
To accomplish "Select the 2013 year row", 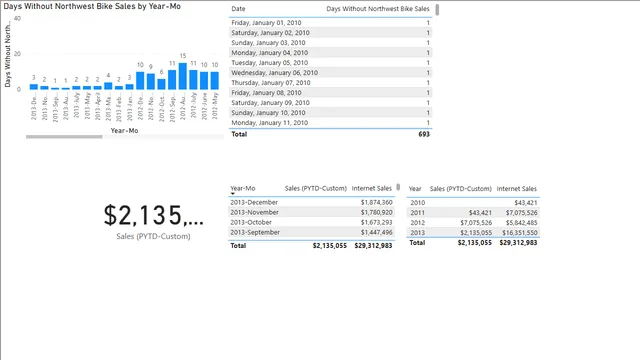I will coord(473,233).
